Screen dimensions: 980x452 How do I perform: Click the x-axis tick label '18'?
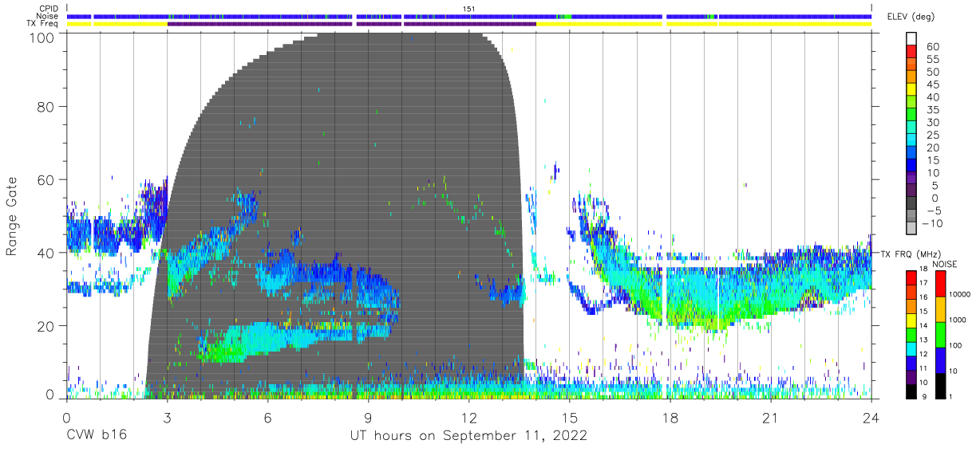click(x=670, y=417)
